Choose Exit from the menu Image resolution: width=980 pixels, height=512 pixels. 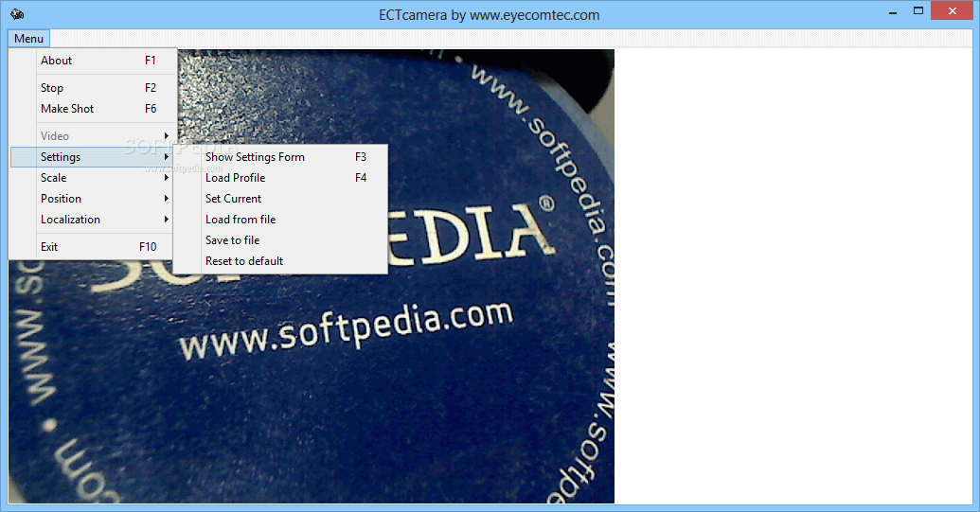click(93, 247)
